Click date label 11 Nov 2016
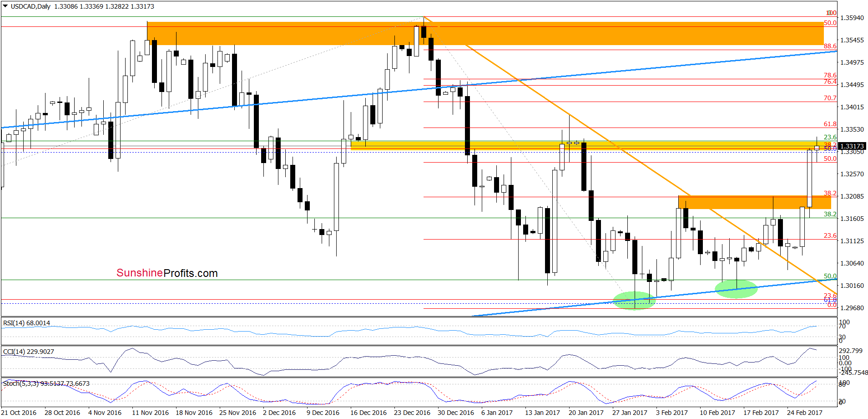This screenshot has width=868, height=419. click(150, 413)
